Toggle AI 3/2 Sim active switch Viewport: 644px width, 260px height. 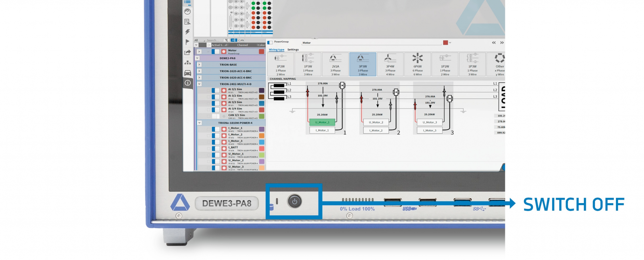pos(215,97)
